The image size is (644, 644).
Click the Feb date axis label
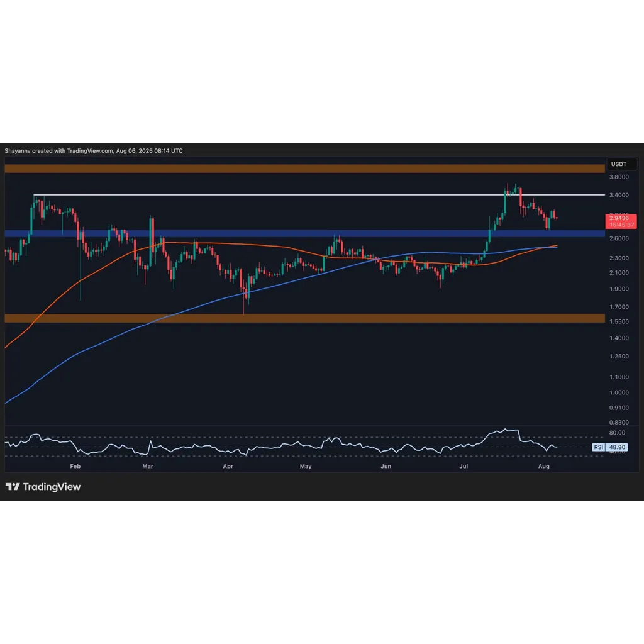click(x=75, y=466)
